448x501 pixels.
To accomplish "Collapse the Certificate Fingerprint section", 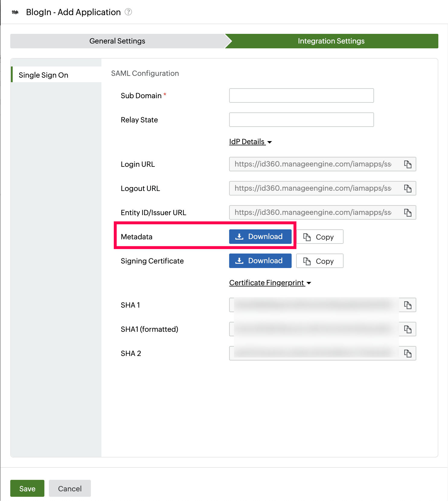I will 270,283.
